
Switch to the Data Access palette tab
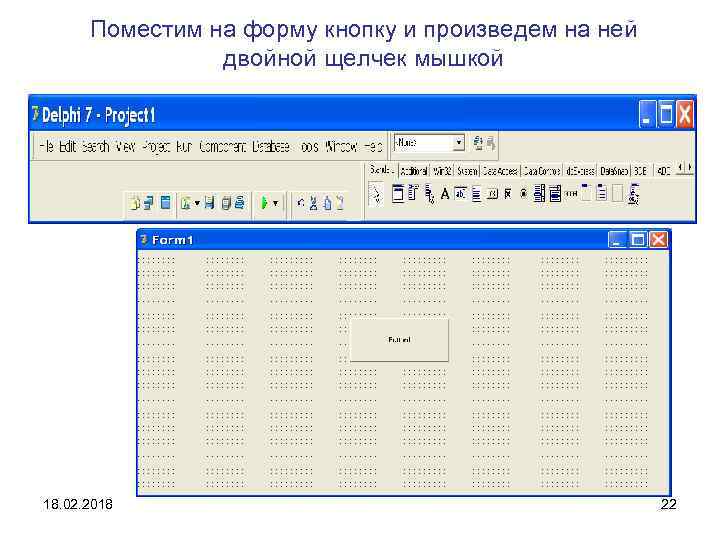click(x=500, y=171)
